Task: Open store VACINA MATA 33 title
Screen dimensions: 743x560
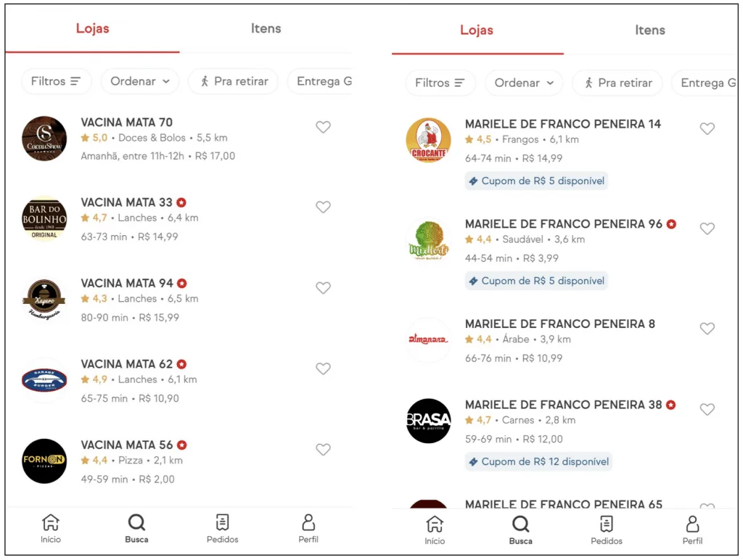Action: (126, 202)
